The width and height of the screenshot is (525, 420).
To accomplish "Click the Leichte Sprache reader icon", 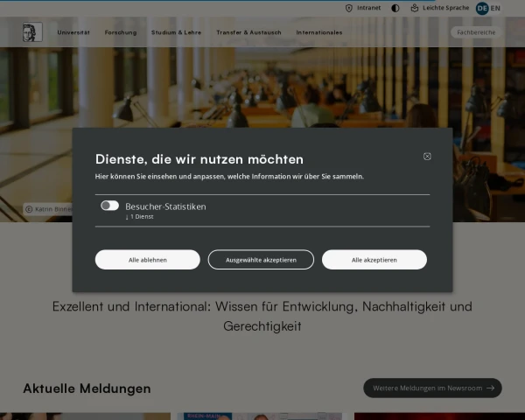I will click(x=415, y=8).
